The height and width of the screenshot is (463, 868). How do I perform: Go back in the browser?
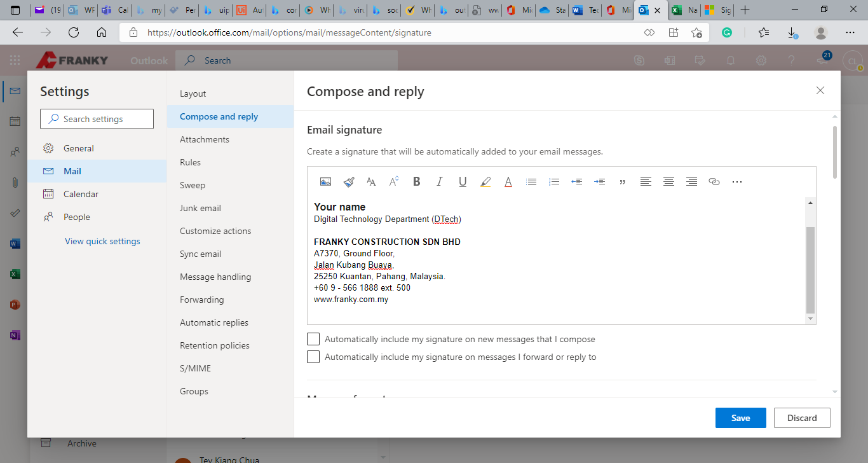pos(18,32)
